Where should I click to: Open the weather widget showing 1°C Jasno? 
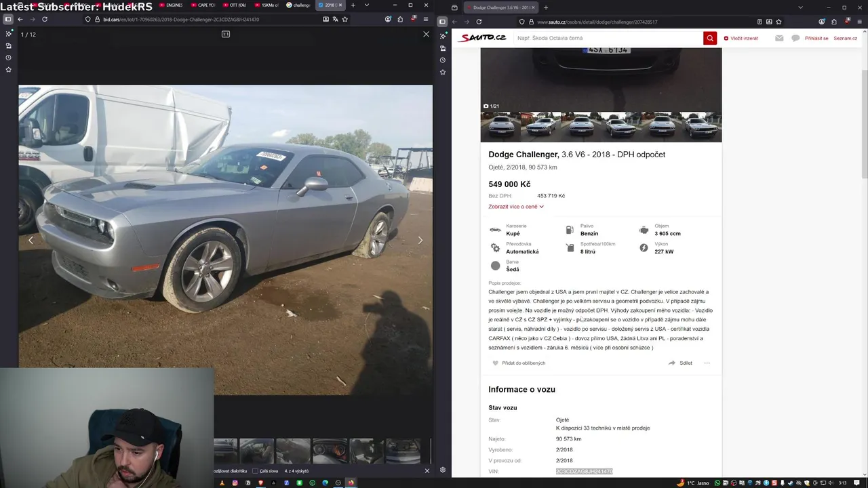point(692,483)
